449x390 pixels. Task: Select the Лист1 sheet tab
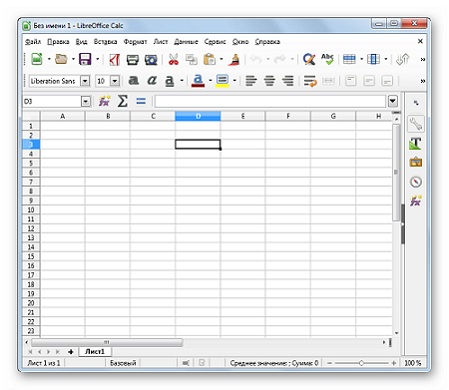click(x=95, y=351)
